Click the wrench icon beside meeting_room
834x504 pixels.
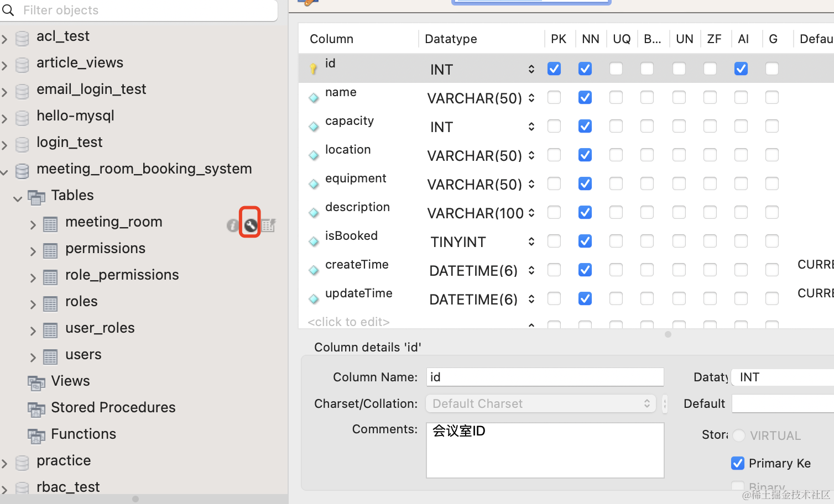(x=250, y=224)
